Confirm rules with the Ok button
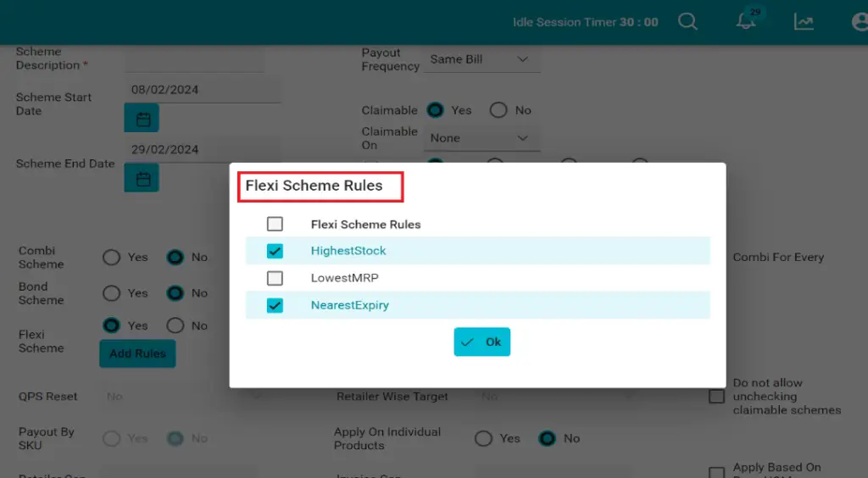Viewport: 868px width, 478px height. (482, 342)
